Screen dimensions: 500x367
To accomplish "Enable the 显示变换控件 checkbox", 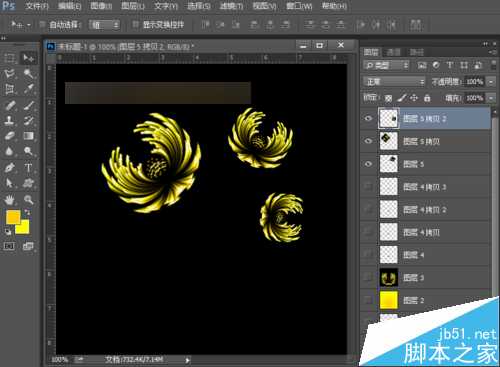I will coord(136,24).
